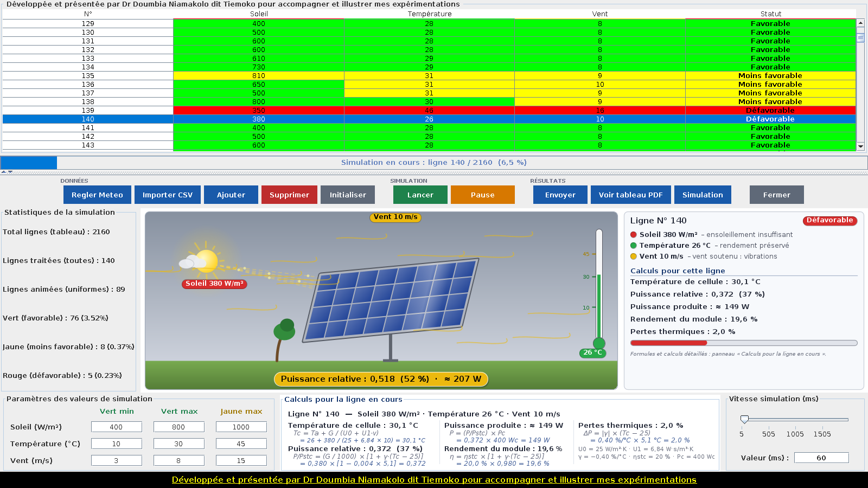Adjust the simulation speed slider thumb
868x488 pixels.
coord(744,419)
